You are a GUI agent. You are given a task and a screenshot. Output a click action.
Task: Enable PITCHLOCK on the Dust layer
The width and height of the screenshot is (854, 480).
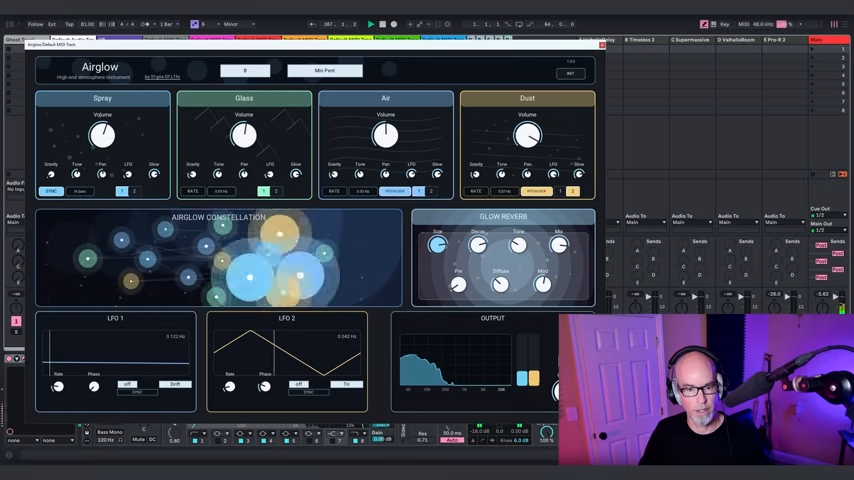tap(536, 191)
